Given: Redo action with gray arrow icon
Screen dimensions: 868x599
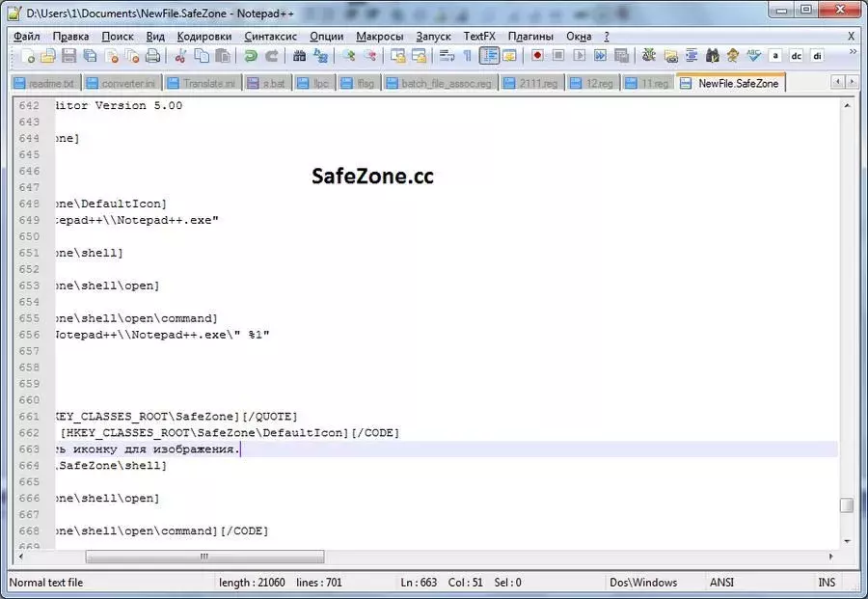Looking at the screenshot, I should [272, 56].
